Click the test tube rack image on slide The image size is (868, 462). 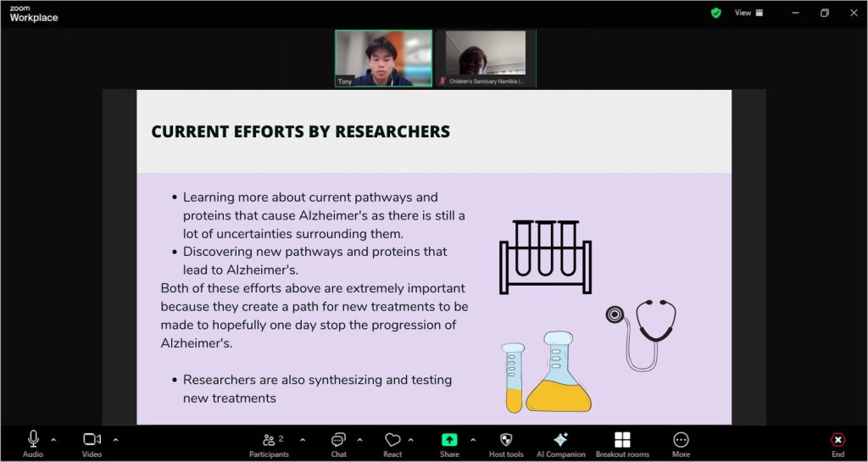coord(545,257)
